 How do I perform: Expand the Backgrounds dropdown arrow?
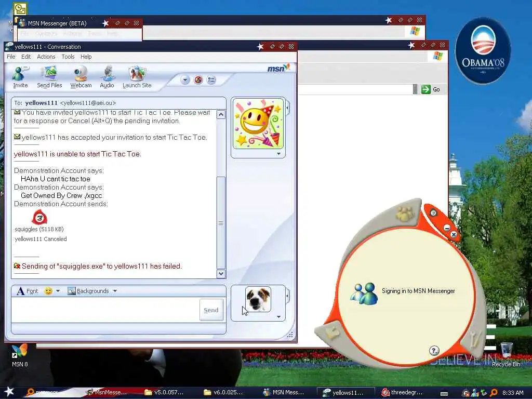click(115, 291)
